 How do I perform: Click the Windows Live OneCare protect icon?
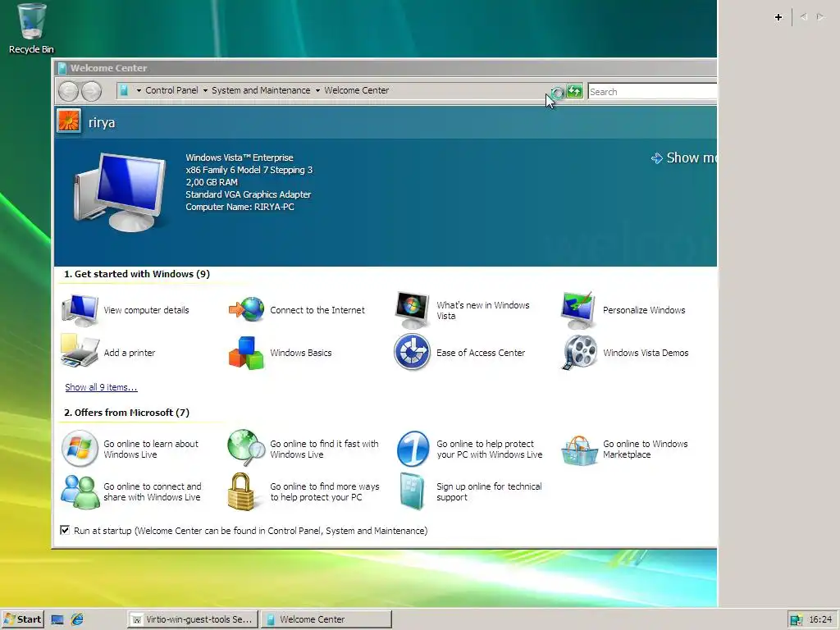(x=413, y=449)
